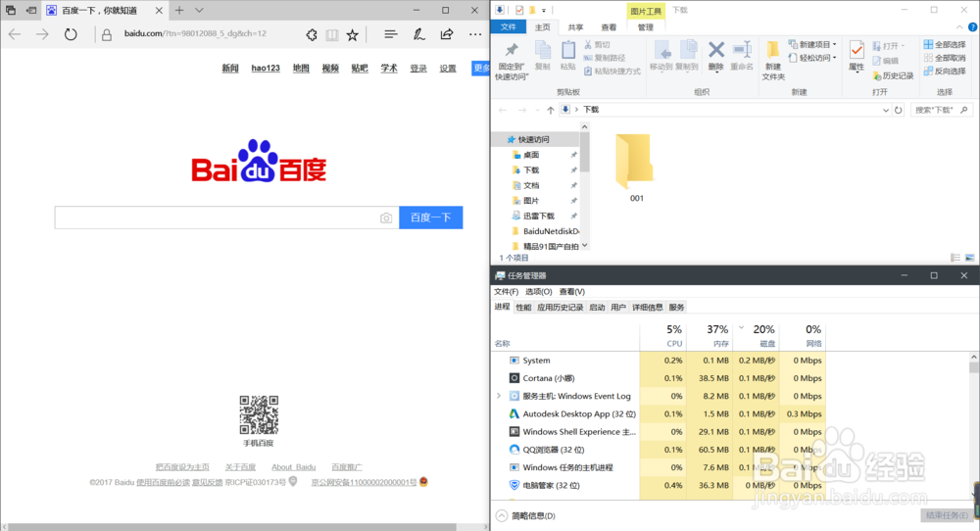Open the Startup (启动) tab in Task Manager
Image resolution: width=980 pixels, height=531 pixels.
[x=597, y=308]
